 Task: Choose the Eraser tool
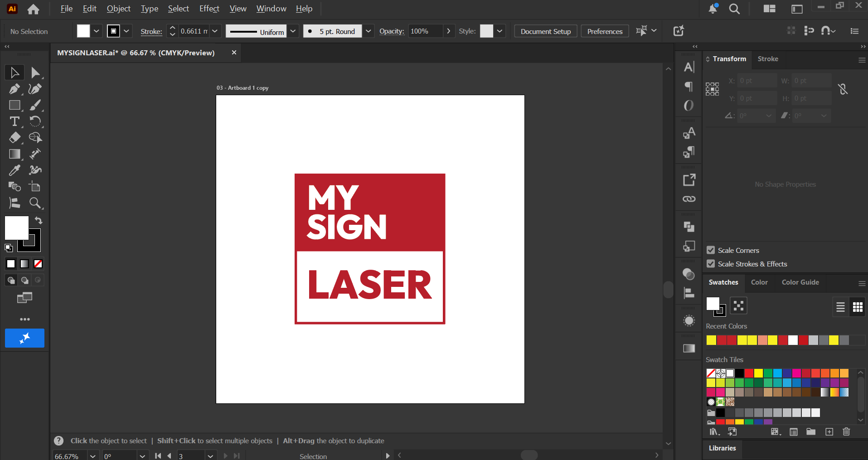point(15,138)
